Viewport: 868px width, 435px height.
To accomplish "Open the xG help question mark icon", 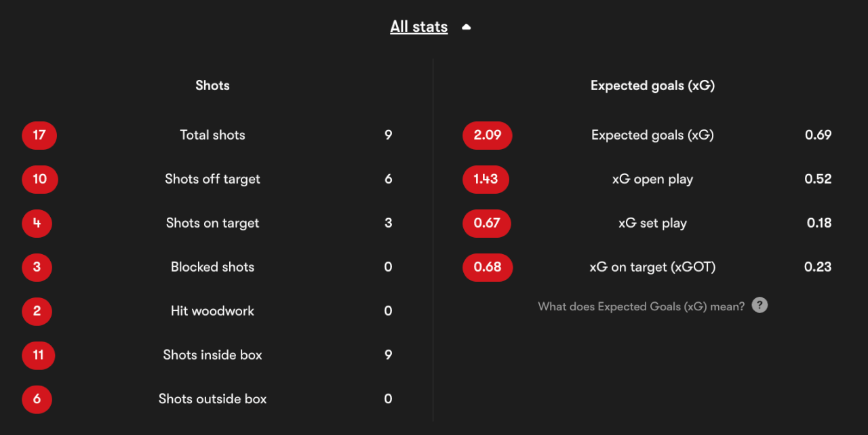I will tap(760, 306).
